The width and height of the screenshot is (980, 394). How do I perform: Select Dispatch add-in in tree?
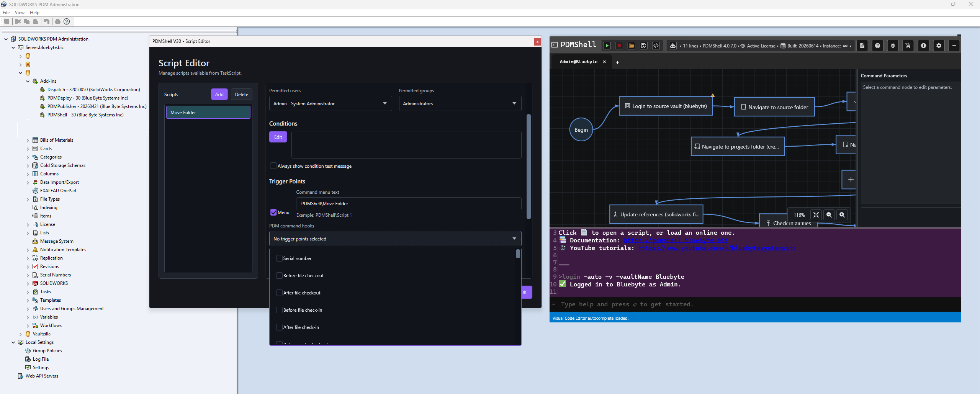(x=93, y=90)
